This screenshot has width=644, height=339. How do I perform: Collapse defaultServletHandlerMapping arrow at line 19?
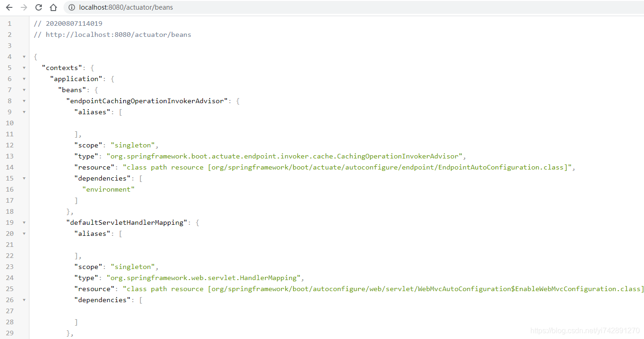tap(24, 222)
